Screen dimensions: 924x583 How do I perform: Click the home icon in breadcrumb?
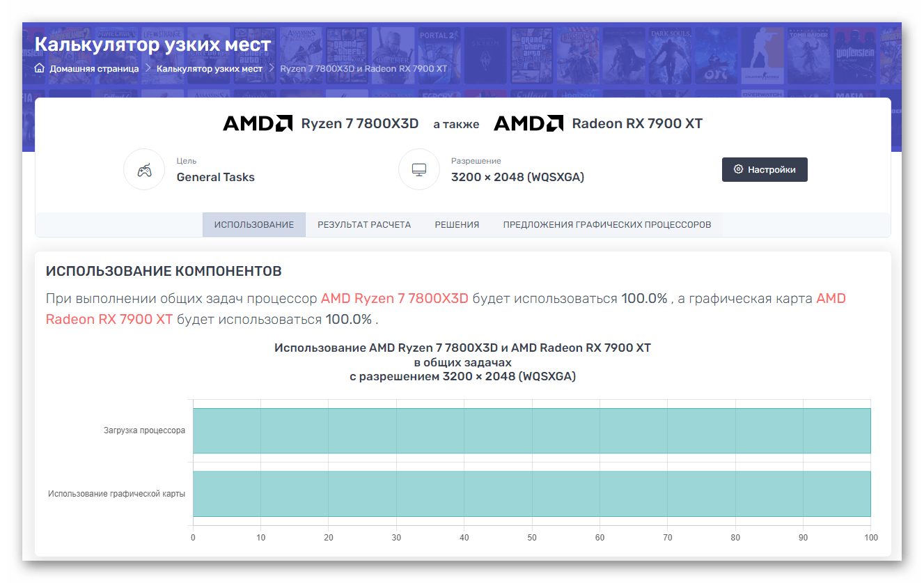[40, 68]
